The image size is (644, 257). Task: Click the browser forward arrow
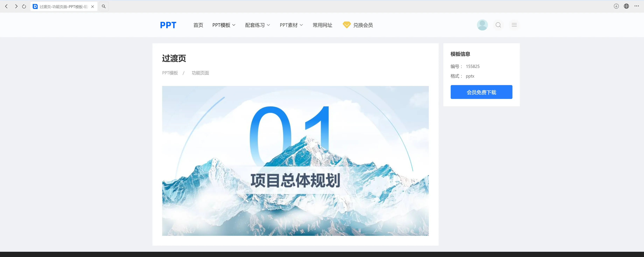(16, 6)
